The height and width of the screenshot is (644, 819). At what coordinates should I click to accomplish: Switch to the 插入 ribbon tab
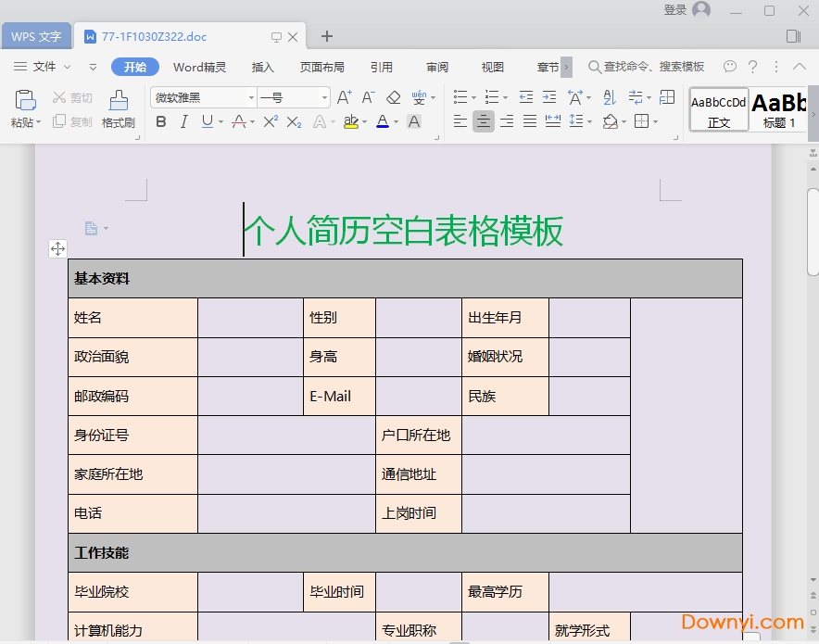(x=263, y=67)
